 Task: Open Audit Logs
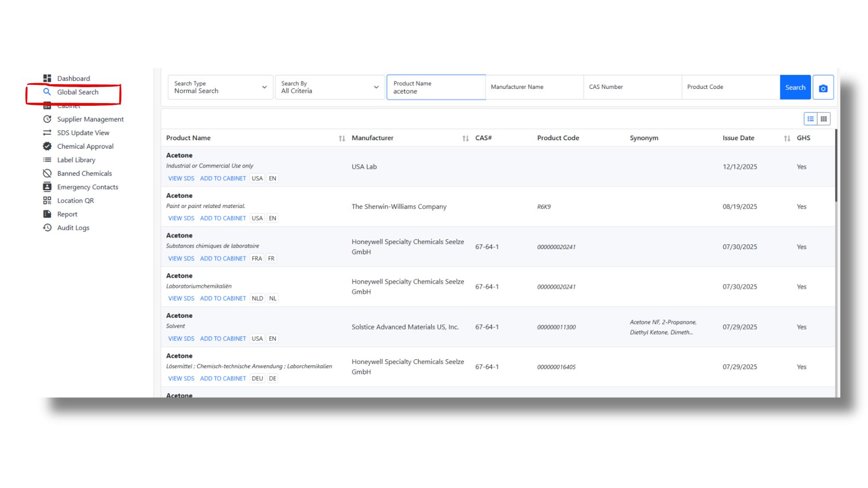click(73, 227)
